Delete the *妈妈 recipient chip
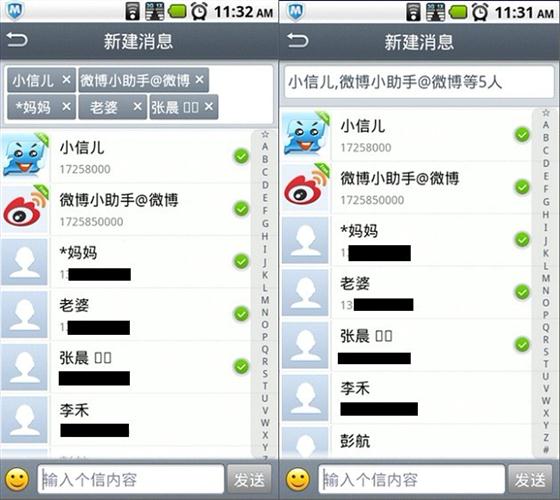This screenshot has height=500, width=560. click(x=66, y=106)
